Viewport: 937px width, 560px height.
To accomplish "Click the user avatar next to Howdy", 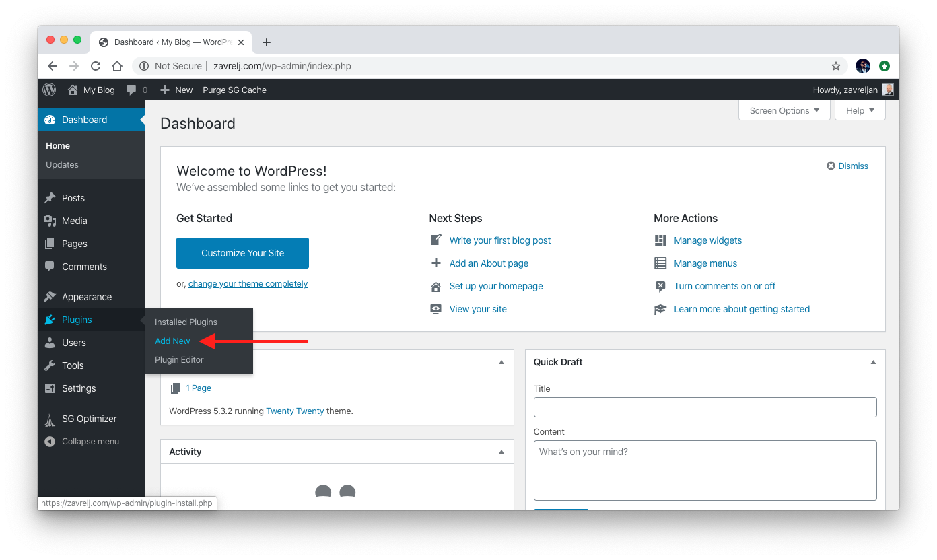I will [888, 90].
